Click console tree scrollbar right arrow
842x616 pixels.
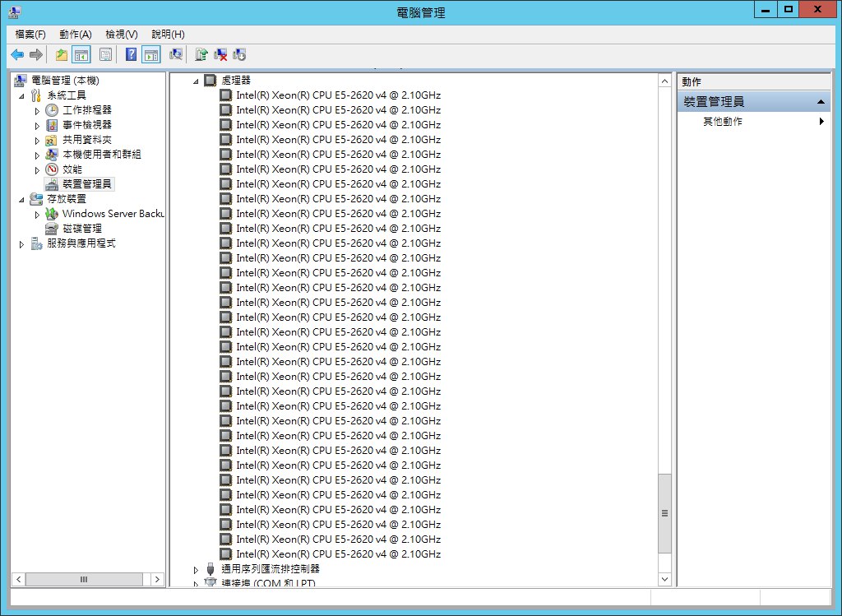click(157, 579)
